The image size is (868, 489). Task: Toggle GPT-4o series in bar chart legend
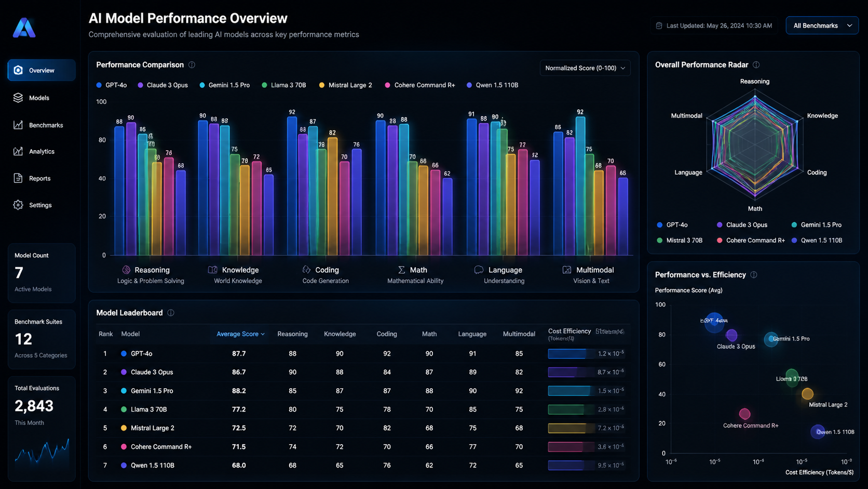[112, 85]
